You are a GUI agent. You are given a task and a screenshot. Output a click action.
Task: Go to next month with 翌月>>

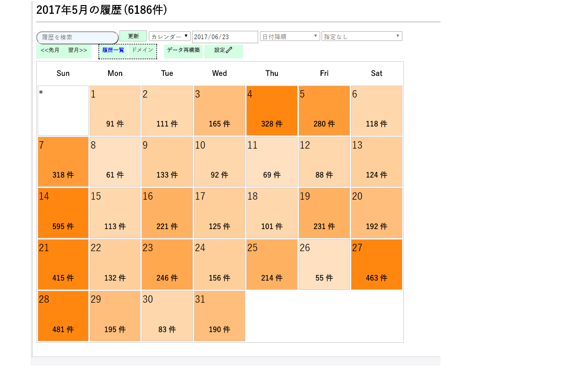pyautogui.click(x=78, y=50)
